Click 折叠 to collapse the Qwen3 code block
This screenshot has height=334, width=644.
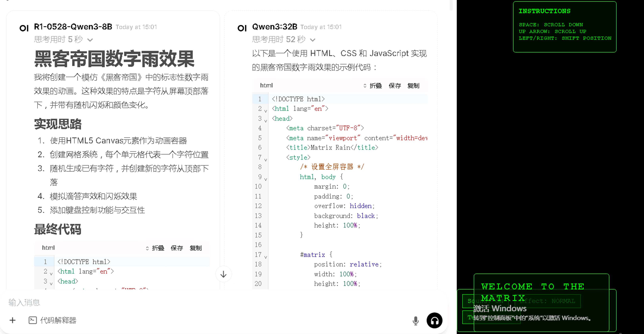click(x=376, y=85)
